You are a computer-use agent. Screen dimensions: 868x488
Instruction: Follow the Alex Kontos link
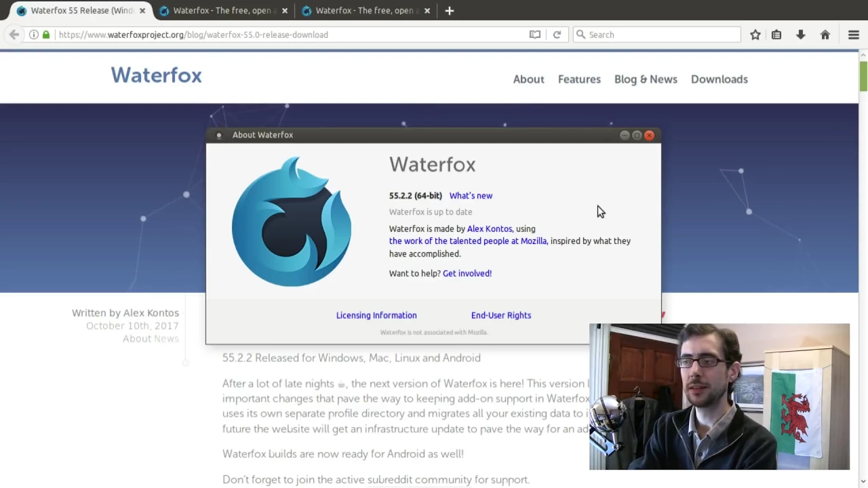tap(489, 229)
